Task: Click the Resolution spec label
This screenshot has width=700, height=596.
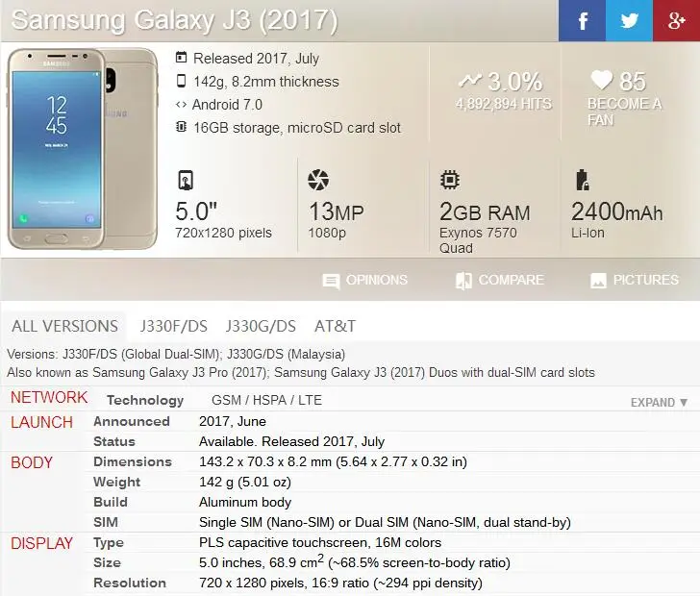Action: pyautogui.click(x=130, y=584)
